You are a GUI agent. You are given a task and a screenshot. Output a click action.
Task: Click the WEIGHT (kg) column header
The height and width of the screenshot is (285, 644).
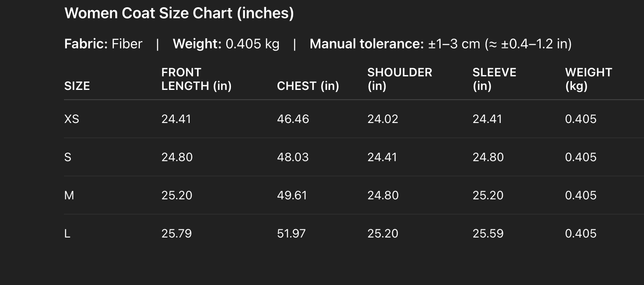pos(588,79)
